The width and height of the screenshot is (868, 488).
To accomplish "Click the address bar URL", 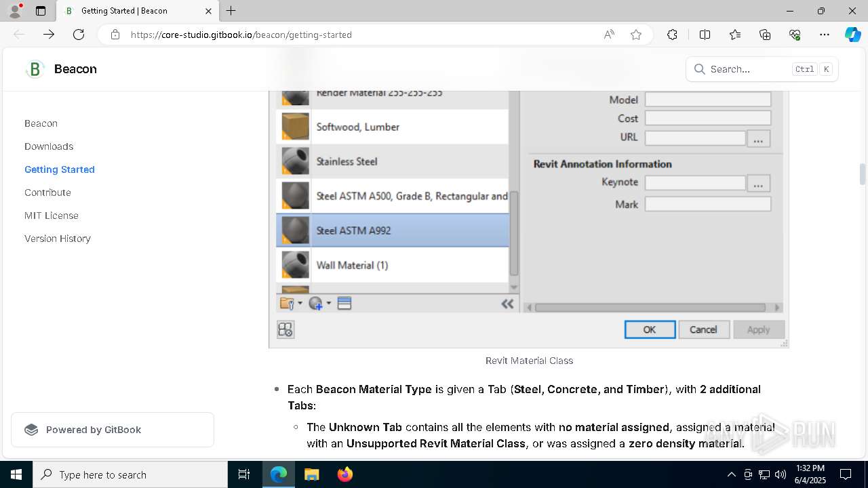I will click(x=241, y=35).
